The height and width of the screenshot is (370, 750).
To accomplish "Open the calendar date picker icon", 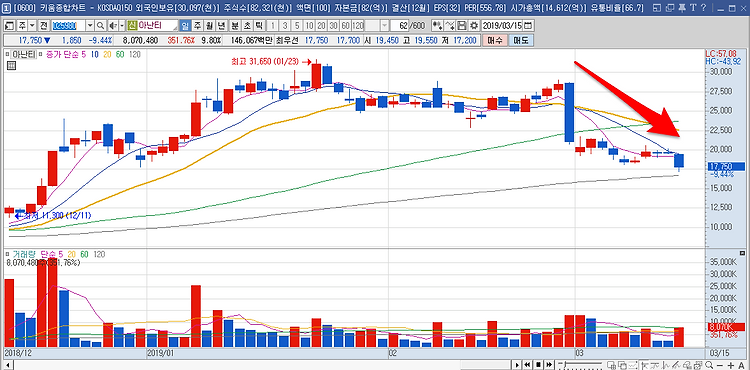I will (x=528, y=25).
